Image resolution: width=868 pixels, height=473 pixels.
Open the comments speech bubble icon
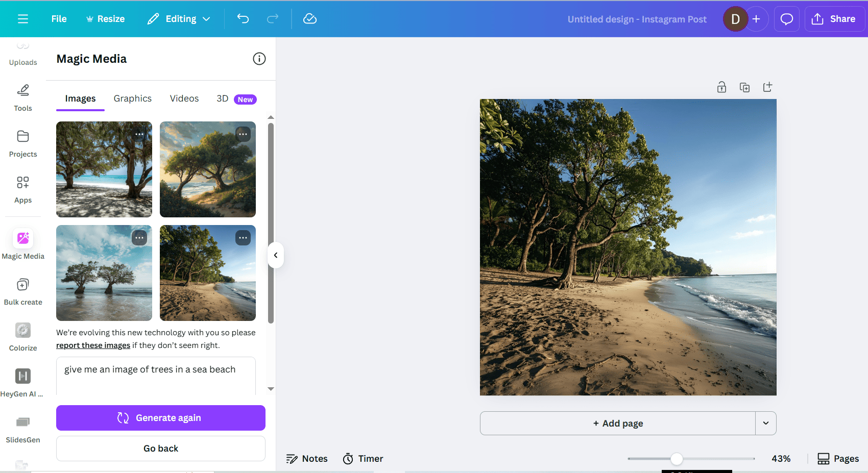[786, 19]
